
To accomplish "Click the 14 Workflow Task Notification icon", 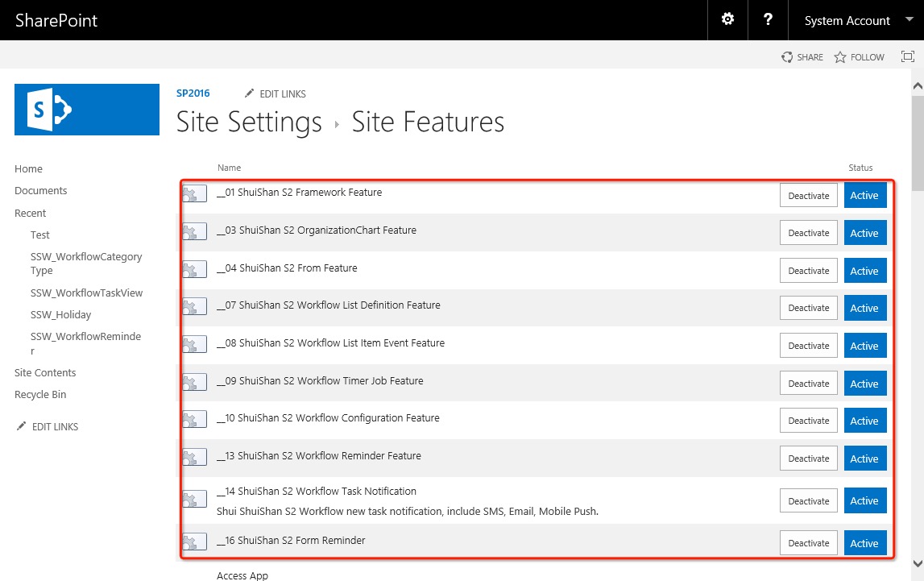I will click(x=194, y=499).
